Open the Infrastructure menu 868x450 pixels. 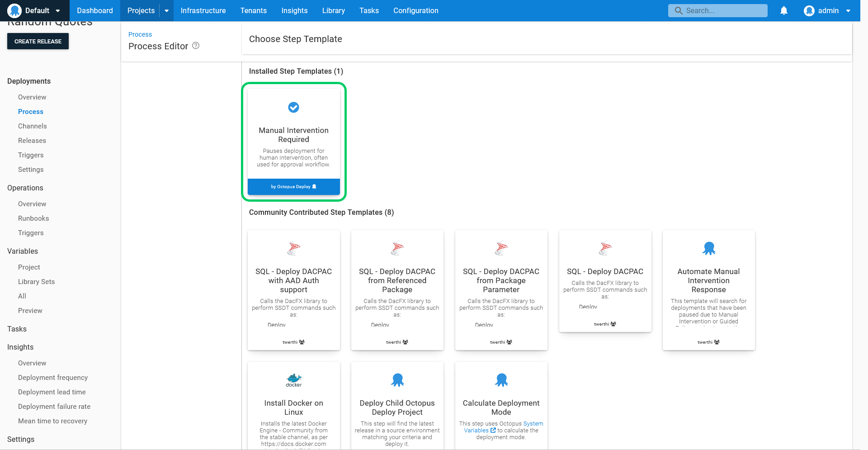(x=203, y=10)
